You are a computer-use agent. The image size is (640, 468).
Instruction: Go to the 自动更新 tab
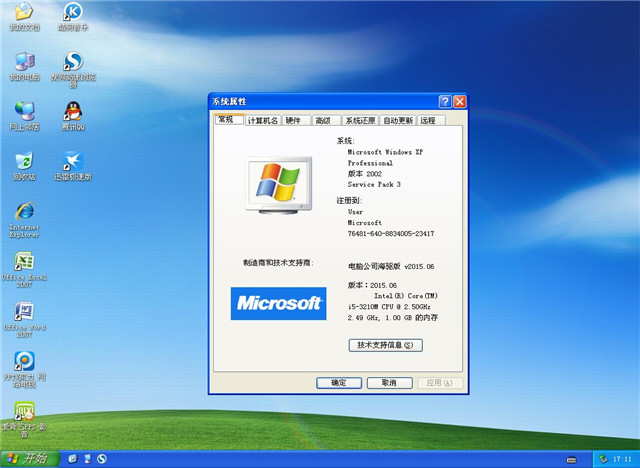coord(397,120)
